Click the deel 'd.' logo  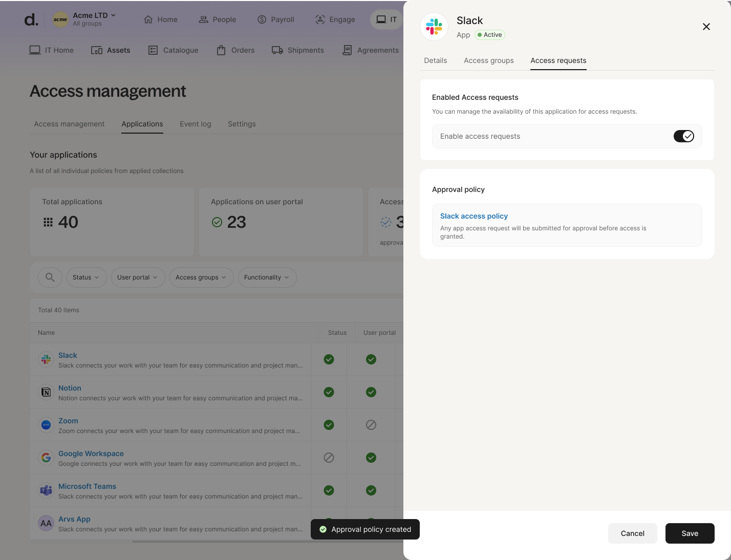click(x=31, y=20)
